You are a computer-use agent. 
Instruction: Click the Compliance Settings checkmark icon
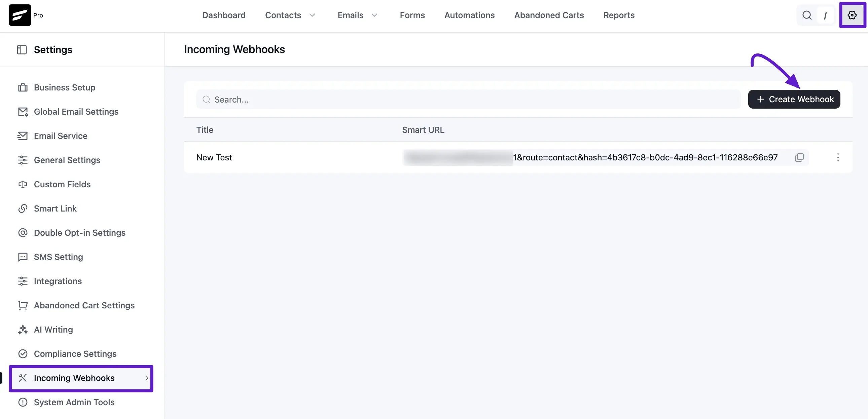23,354
